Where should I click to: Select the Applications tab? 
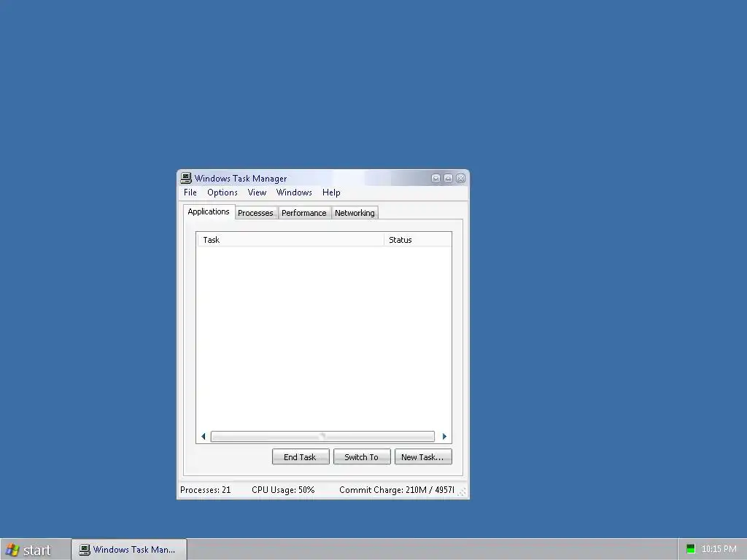pyautogui.click(x=209, y=212)
